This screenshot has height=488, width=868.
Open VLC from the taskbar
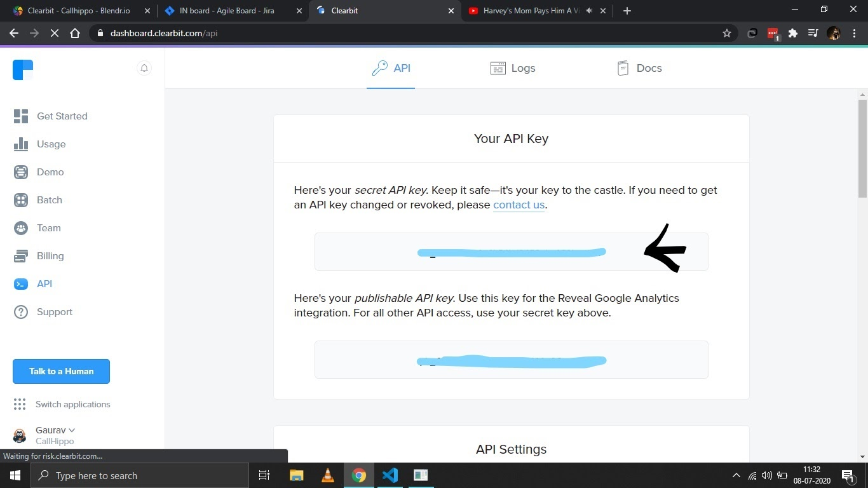click(x=328, y=475)
